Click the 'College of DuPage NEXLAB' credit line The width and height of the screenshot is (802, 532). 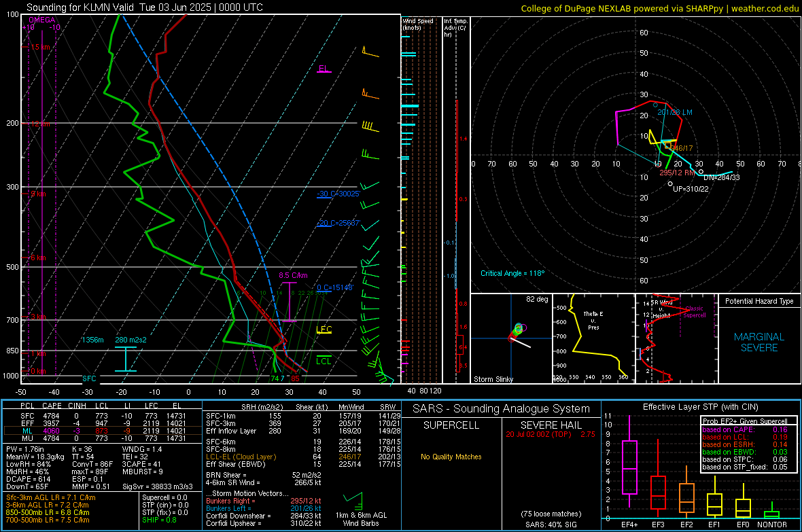point(659,8)
